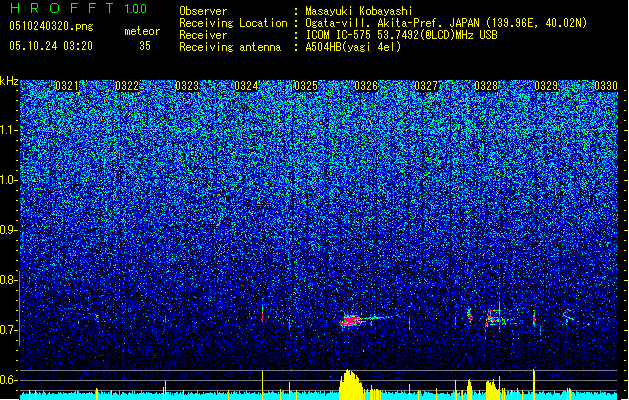The height and width of the screenshot is (400, 629).
Task: Click the Observer label
Action: [x=203, y=11]
